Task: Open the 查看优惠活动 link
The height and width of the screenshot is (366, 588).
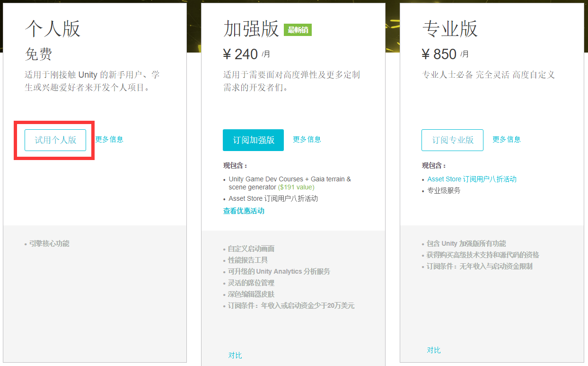Action: 244,211
